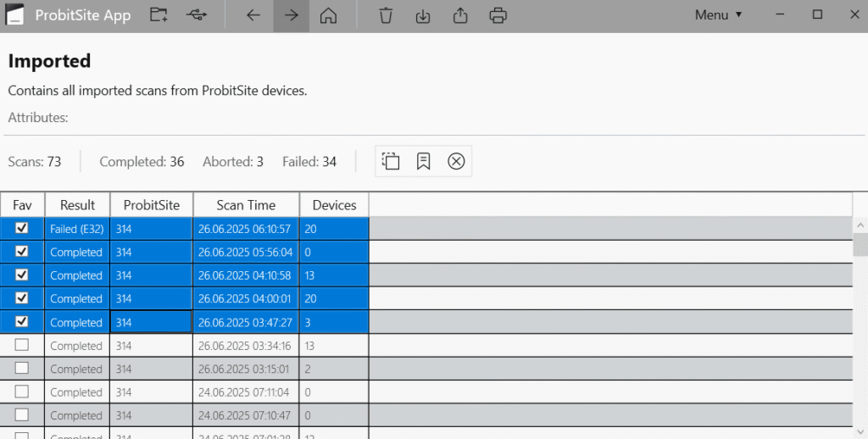Uncheck favorite for the 04:00:01 scan
868x439 pixels.
tap(21, 297)
